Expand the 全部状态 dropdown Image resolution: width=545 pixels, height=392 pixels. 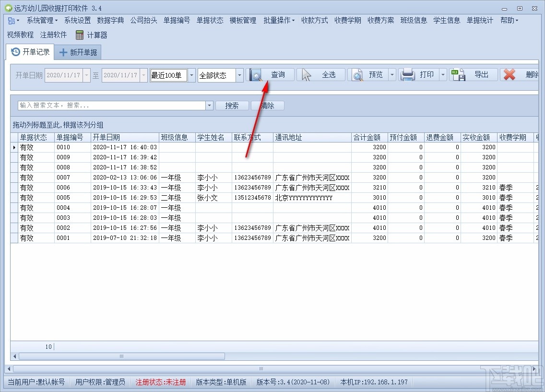click(x=239, y=75)
